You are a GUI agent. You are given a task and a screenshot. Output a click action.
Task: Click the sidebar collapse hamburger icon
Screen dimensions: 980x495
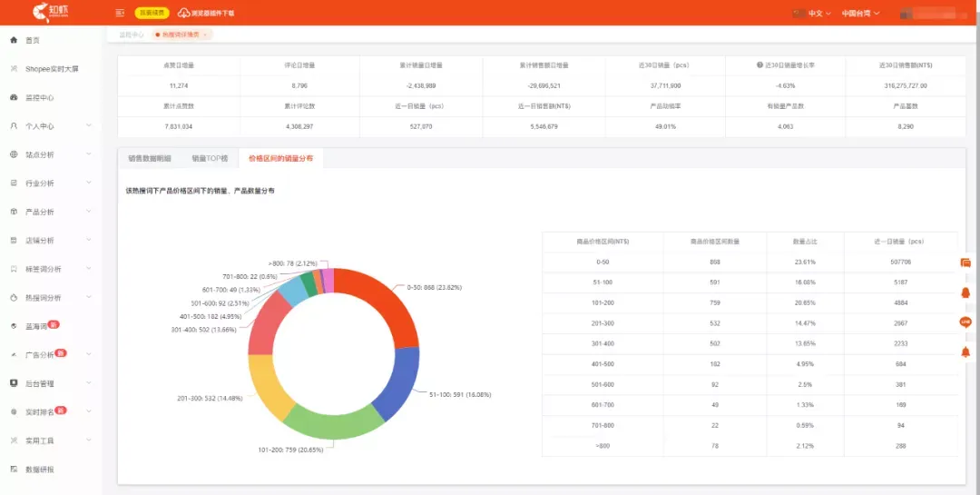coord(121,13)
